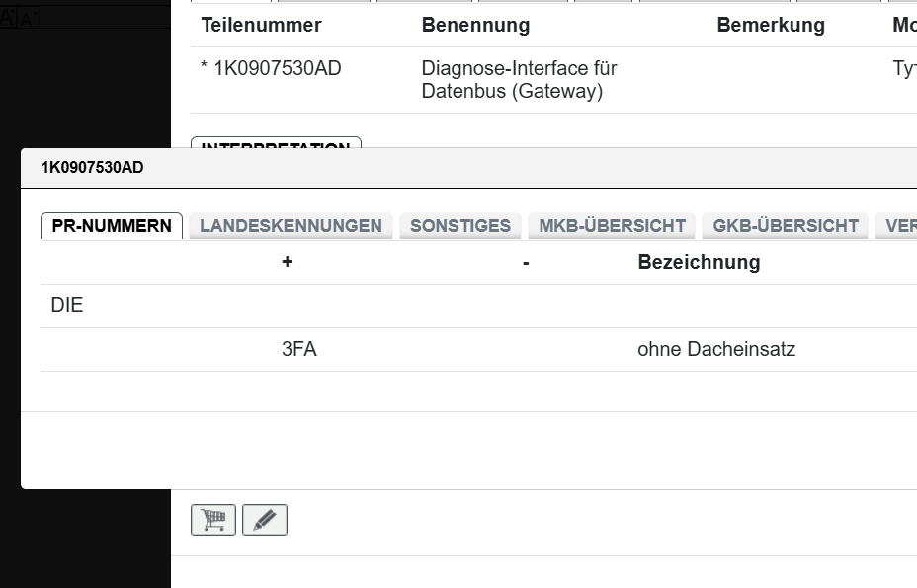Go to the GKB-ÜBERSICHT tab

[786, 226]
